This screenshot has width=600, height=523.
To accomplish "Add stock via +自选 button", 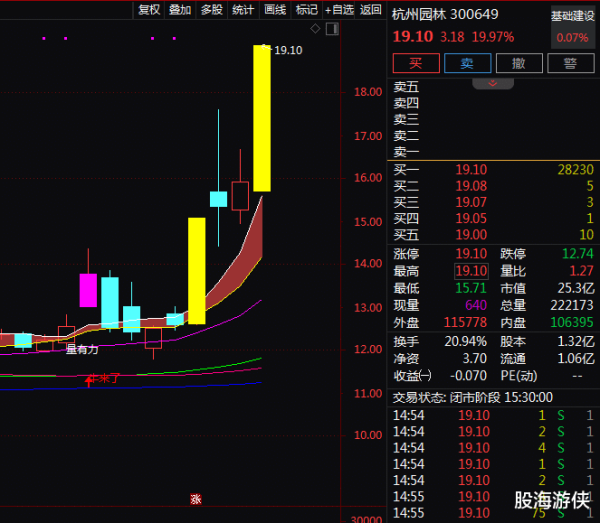I will [x=339, y=10].
